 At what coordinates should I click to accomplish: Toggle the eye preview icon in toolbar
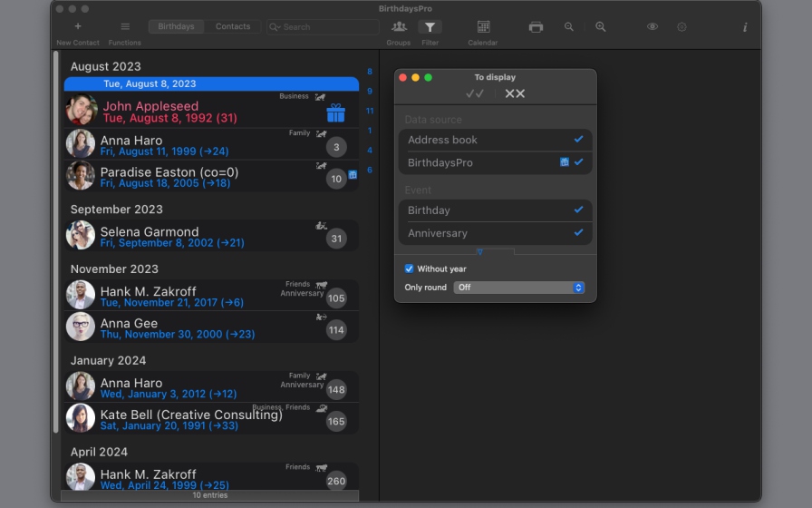coord(652,26)
